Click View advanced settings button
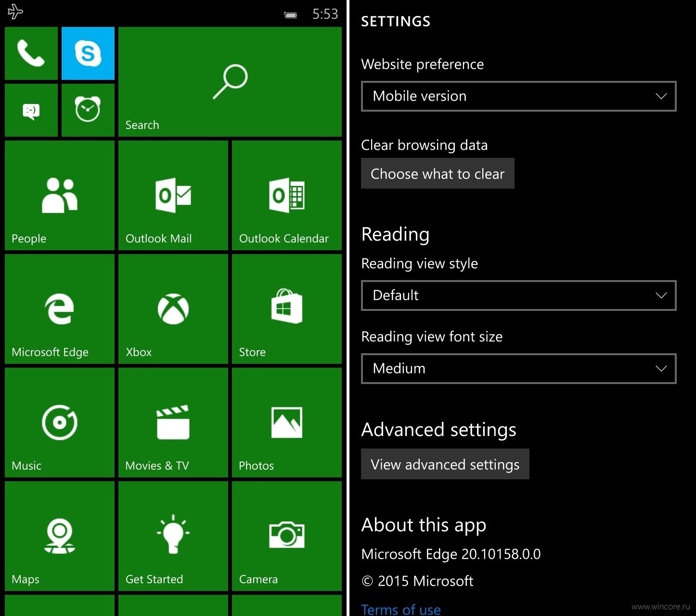The image size is (696, 616). coord(445,464)
